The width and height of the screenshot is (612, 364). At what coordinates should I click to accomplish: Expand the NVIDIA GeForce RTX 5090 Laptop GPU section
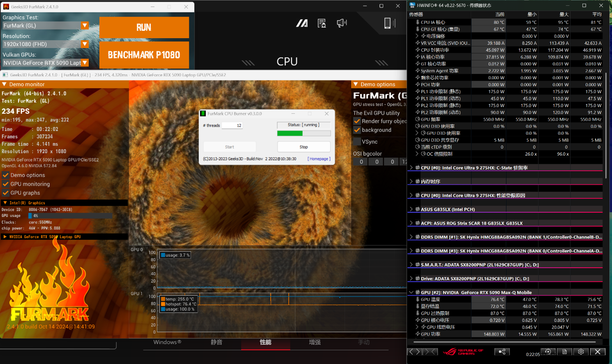[5, 237]
